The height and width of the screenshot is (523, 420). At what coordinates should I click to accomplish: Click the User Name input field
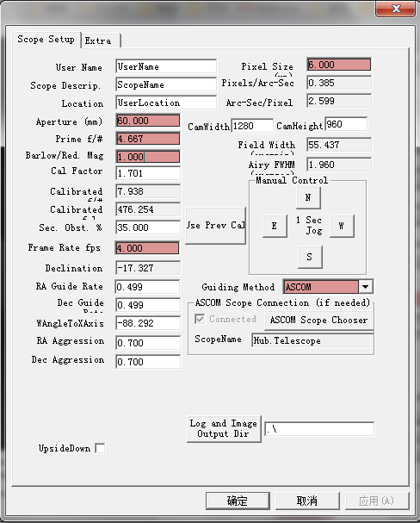(x=166, y=66)
